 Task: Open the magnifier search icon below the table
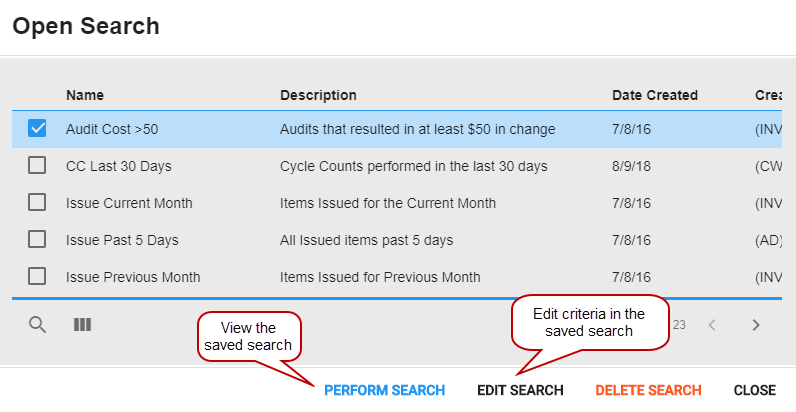(38, 325)
